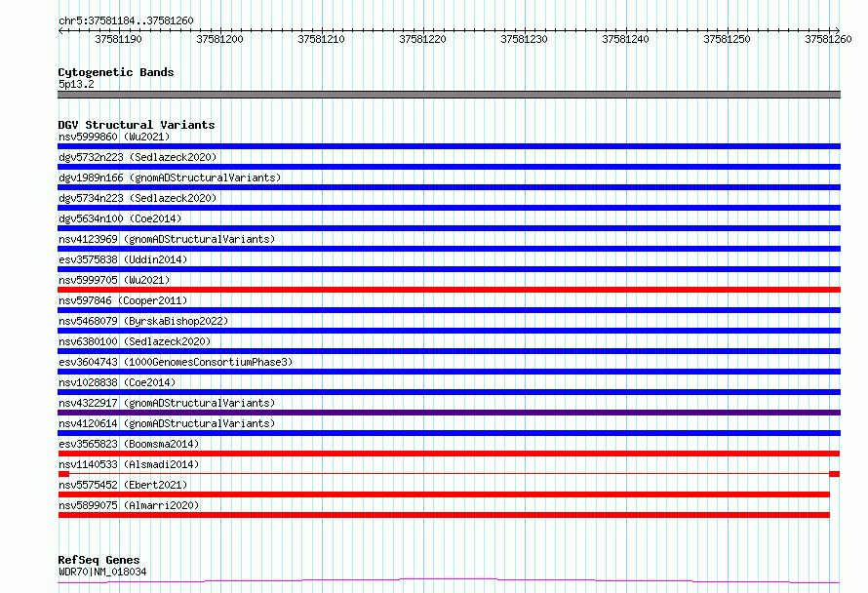
Task: Open esv3604743 1000GenomesConsortiumPhase3 label
Action: (x=176, y=362)
